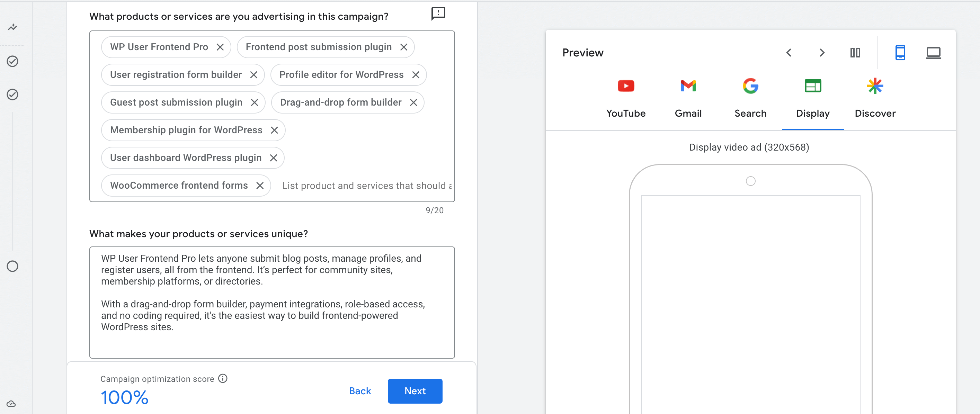The height and width of the screenshot is (414, 980).
Task: Go to next ad preview
Action: click(x=822, y=53)
